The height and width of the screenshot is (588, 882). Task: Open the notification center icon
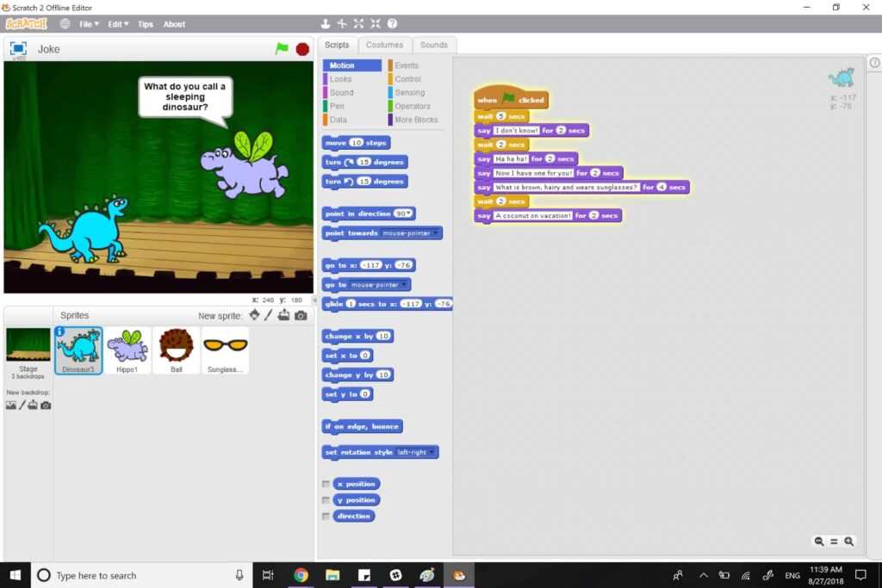pos(860,574)
